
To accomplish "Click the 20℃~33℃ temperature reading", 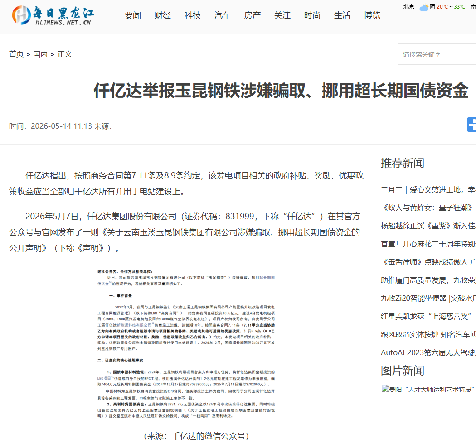I will point(451,7).
